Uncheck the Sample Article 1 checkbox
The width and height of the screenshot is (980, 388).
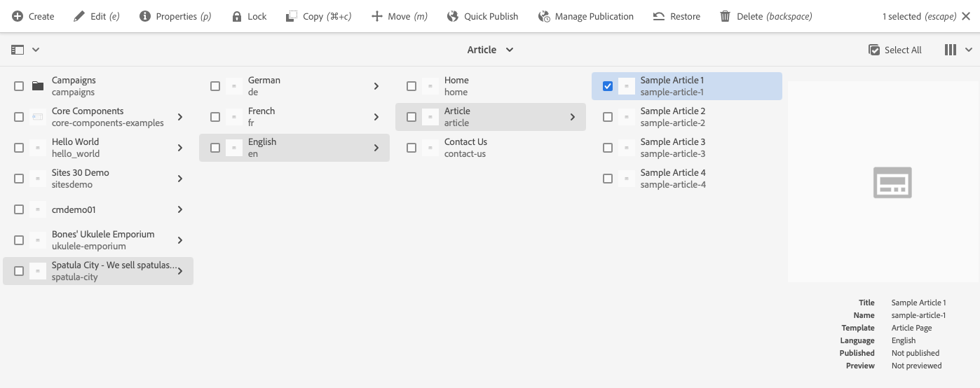[608, 86]
